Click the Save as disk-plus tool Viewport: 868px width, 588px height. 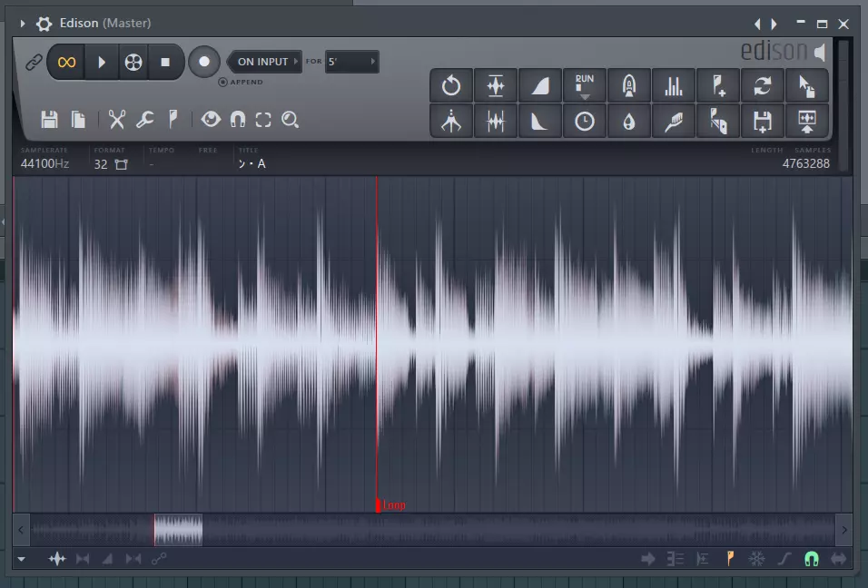pyautogui.click(x=763, y=122)
